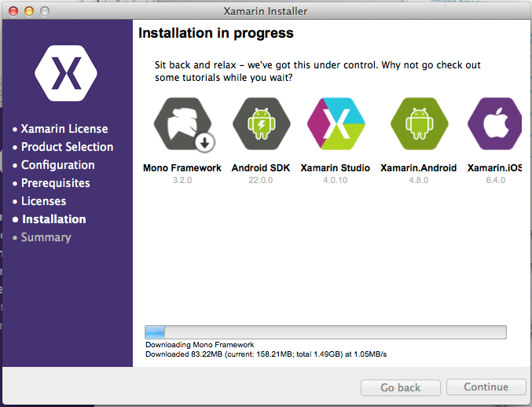Select the Installation step

point(50,219)
